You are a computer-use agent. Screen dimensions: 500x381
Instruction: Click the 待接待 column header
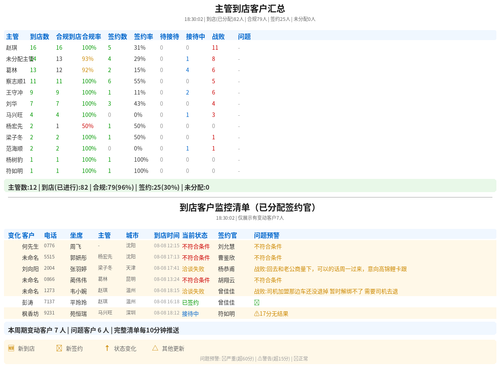[x=169, y=37]
